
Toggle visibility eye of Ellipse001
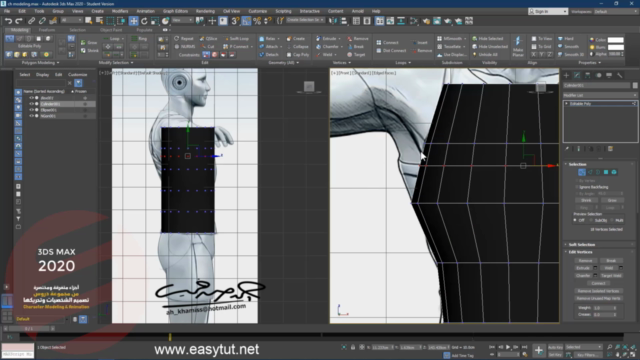31,110
